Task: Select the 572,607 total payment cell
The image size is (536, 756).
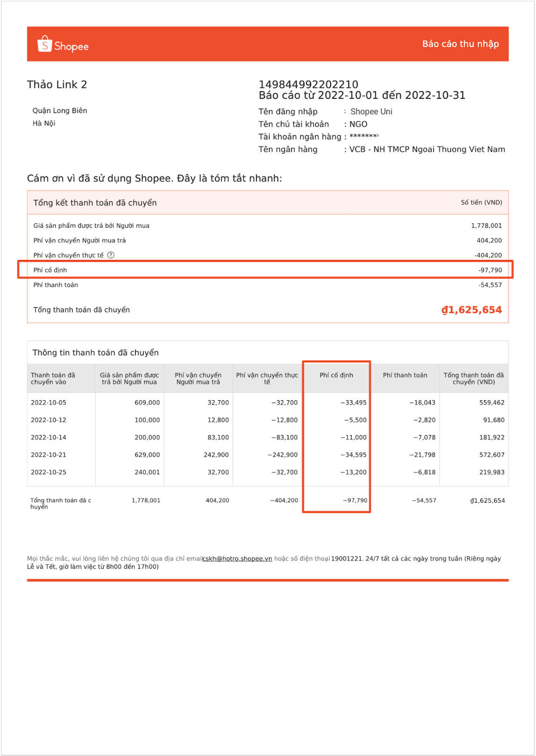Action: coord(492,455)
